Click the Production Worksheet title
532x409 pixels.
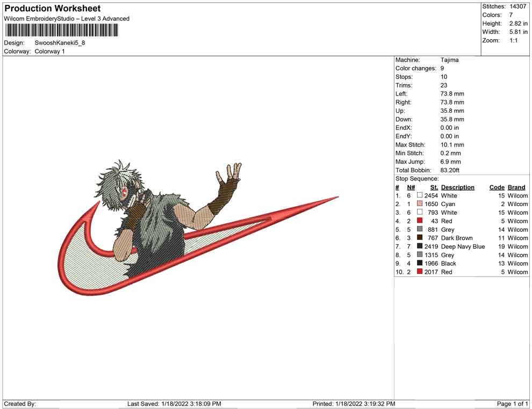click(53, 9)
